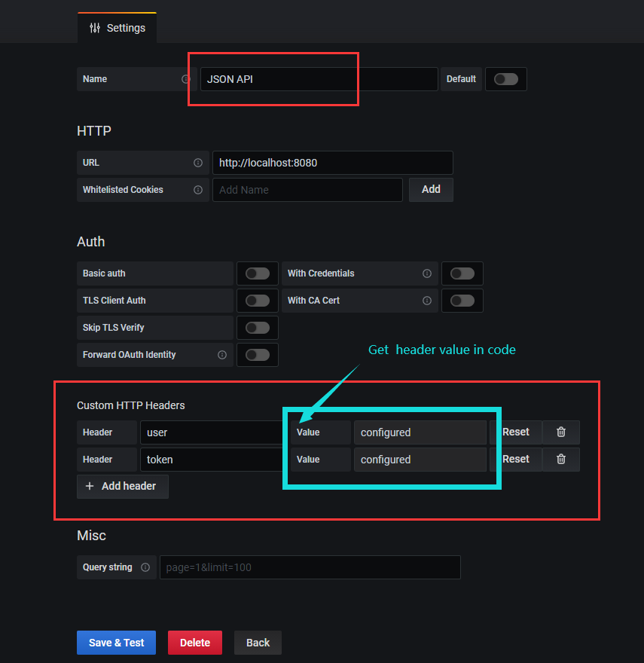Click the Add cookie button

[x=431, y=189]
